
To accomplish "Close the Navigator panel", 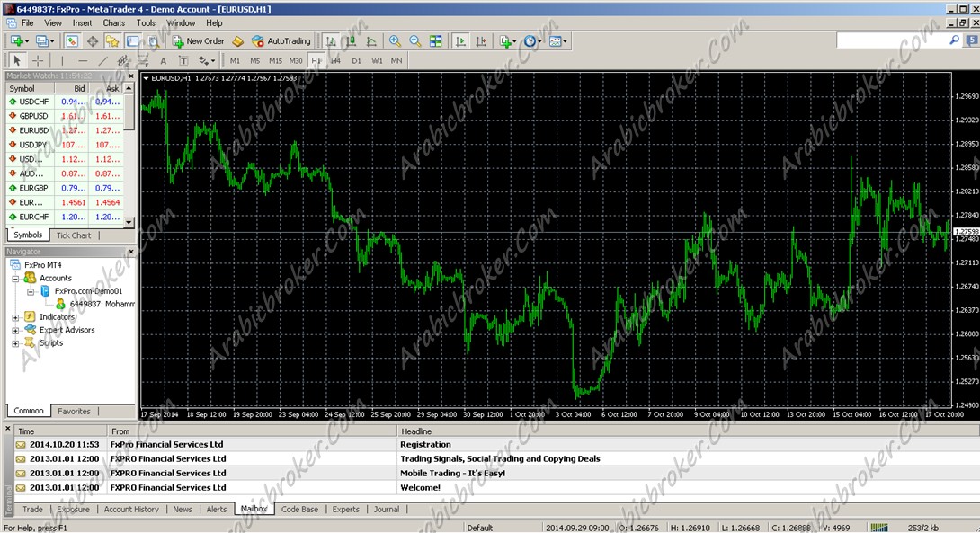I will (130, 251).
